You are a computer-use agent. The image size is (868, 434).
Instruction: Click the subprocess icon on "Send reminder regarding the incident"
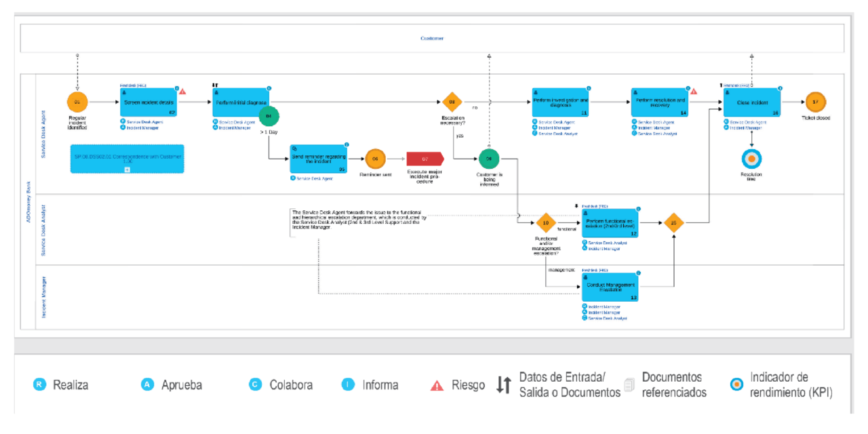[295, 148]
